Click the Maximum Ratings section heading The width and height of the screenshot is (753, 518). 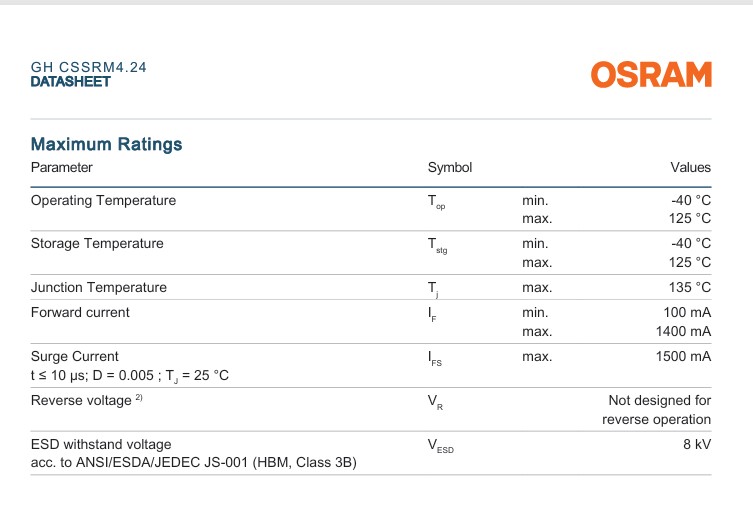click(x=106, y=144)
